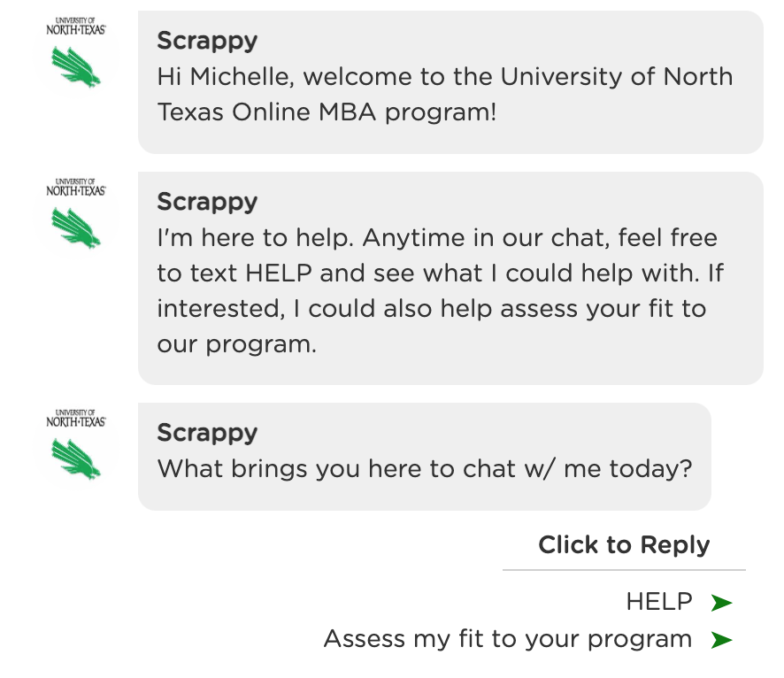Click the 'Hi Michelle, welcome' message bubble

(x=450, y=82)
